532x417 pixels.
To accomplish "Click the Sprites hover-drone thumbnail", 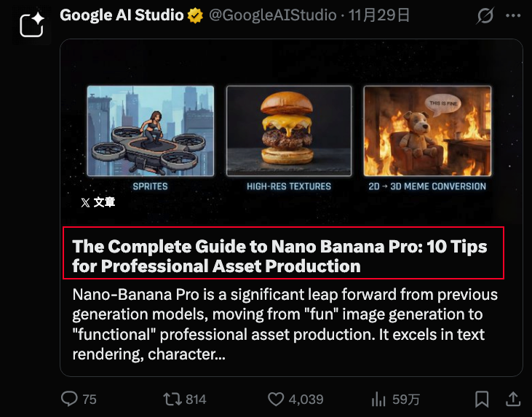I will point(151,131).
